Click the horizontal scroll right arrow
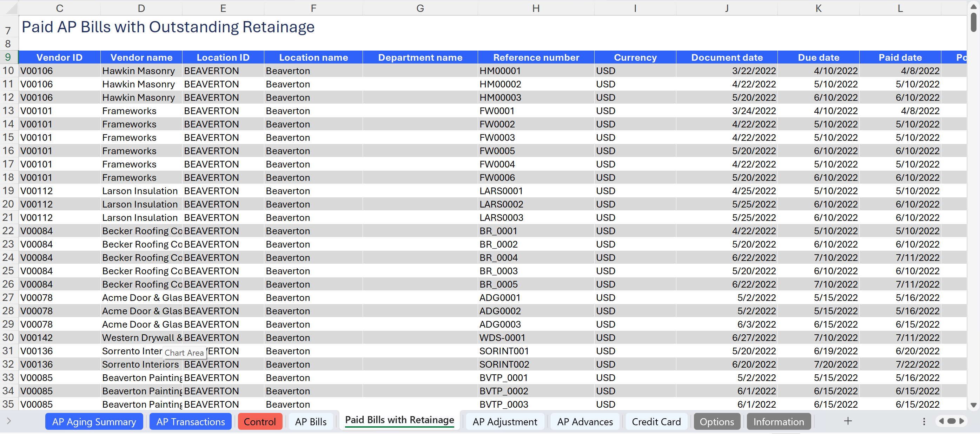Screen dimensions: 980x434 coord(962,421)
